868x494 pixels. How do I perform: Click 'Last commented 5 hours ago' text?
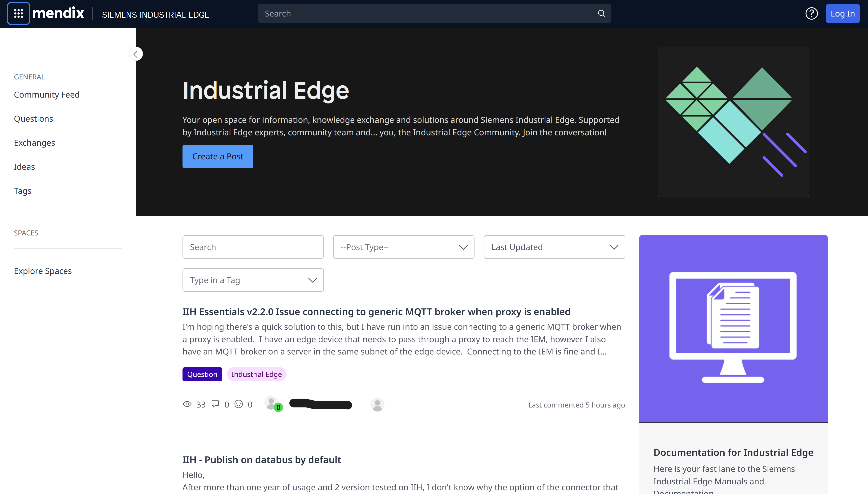[576, 405]
